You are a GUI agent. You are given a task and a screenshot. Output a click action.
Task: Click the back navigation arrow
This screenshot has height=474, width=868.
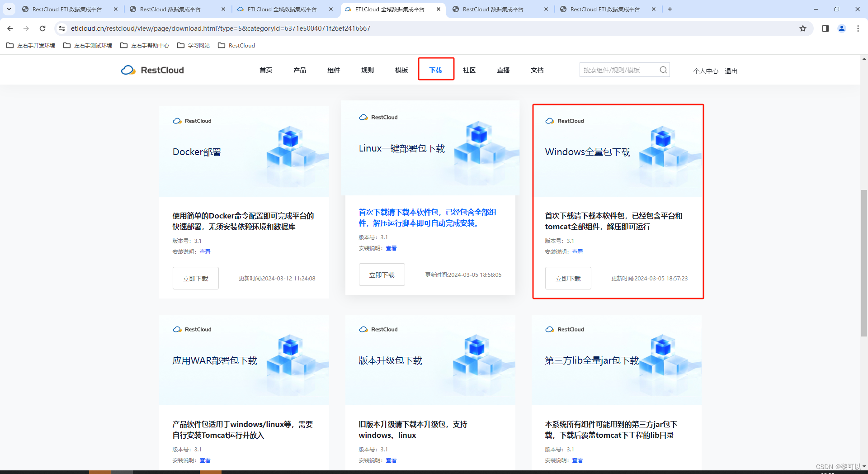coord(10,28)
